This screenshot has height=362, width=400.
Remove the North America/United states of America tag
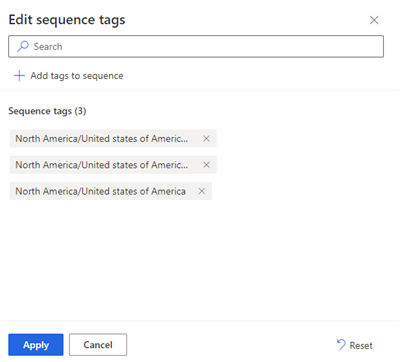point(202,191)
